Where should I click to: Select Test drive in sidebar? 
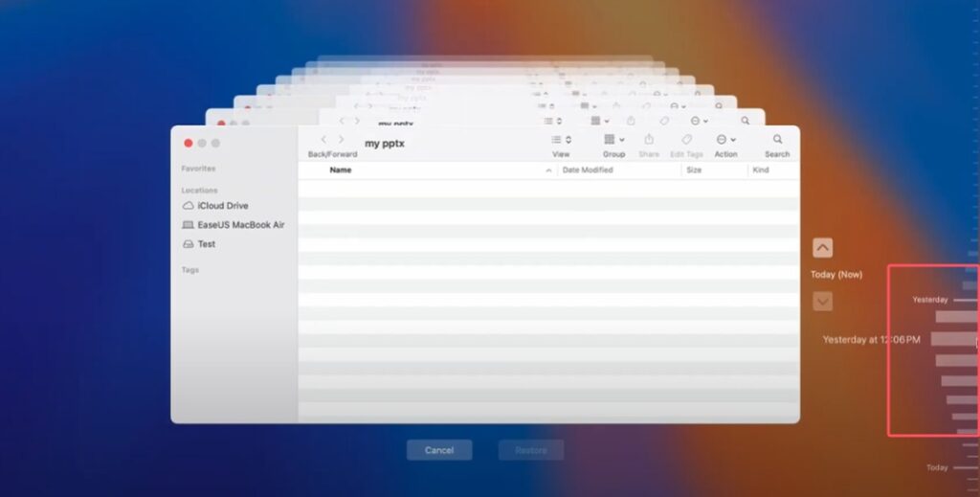click(x=199, y=244)
